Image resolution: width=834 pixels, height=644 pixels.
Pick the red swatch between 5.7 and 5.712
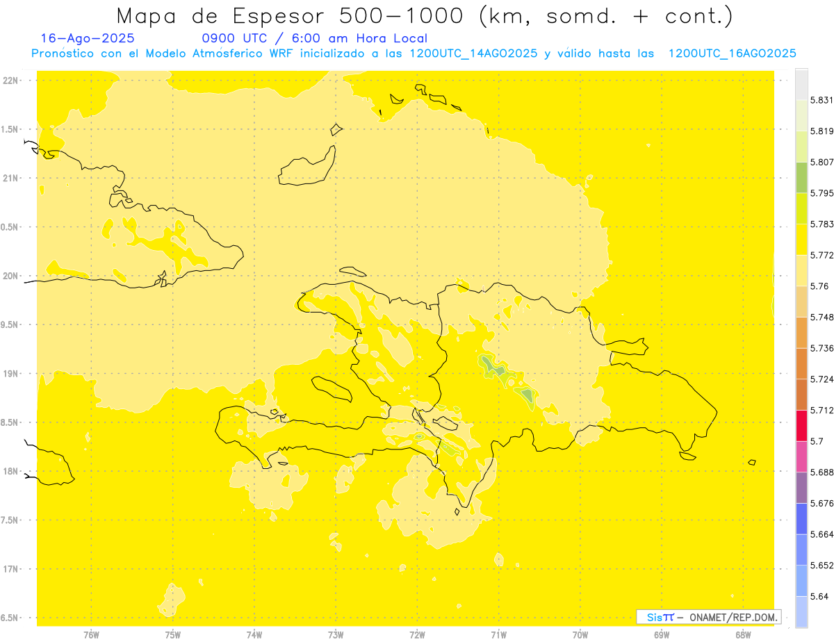click(801, 426)
